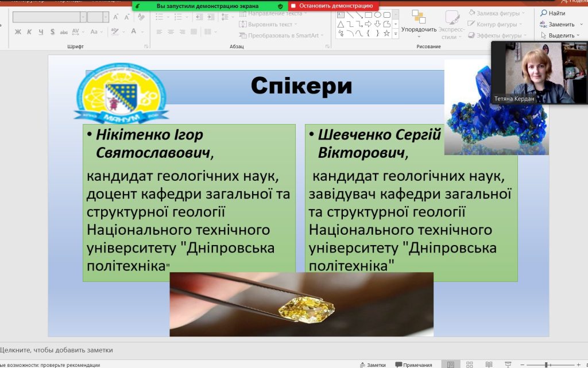Open Преобразовать в SmartArt dropdown
The image size is (588, 368).
tap(281, 36)
